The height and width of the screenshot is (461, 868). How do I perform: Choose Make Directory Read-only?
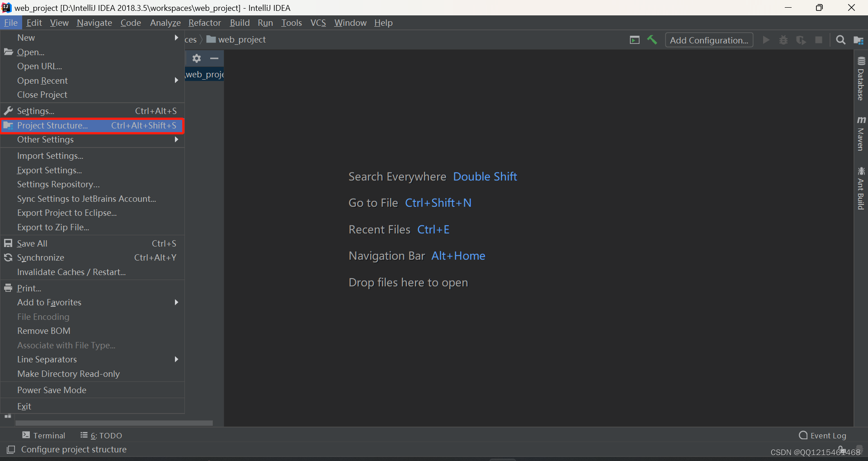click(92, 374)
